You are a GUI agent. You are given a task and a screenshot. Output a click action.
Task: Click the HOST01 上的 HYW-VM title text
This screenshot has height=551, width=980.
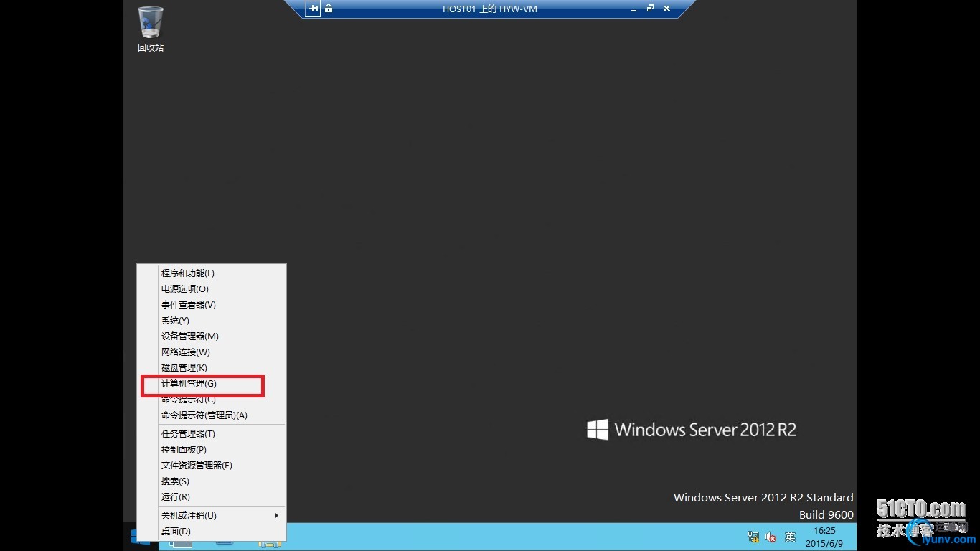pyautogui.click(x=490, y=9)
